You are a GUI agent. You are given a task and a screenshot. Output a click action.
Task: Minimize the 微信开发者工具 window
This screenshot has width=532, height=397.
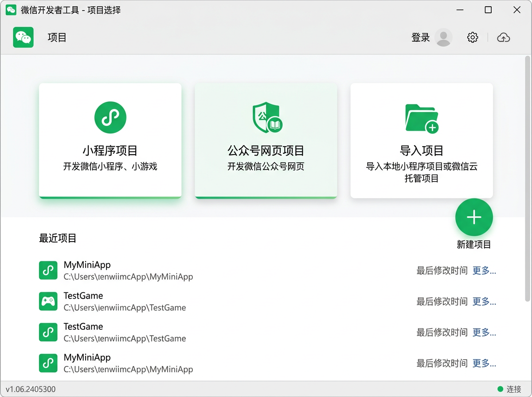coord(459,10)
